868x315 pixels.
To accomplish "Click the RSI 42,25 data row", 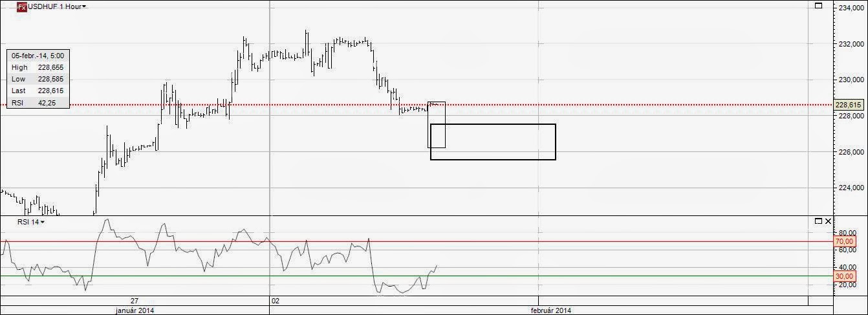I will [38, 103].
